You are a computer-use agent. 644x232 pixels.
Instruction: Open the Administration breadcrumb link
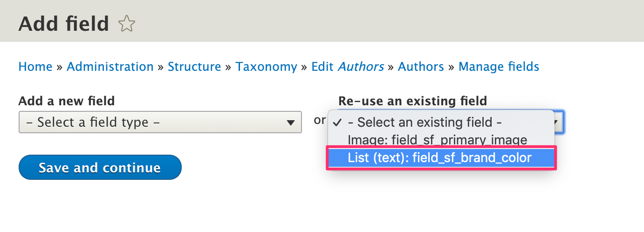point(110,67)
